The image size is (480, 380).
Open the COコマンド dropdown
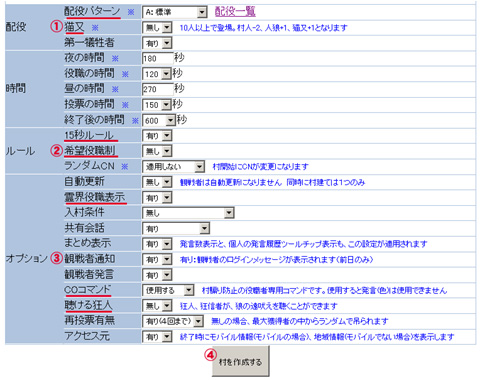[x=168, y=290]
